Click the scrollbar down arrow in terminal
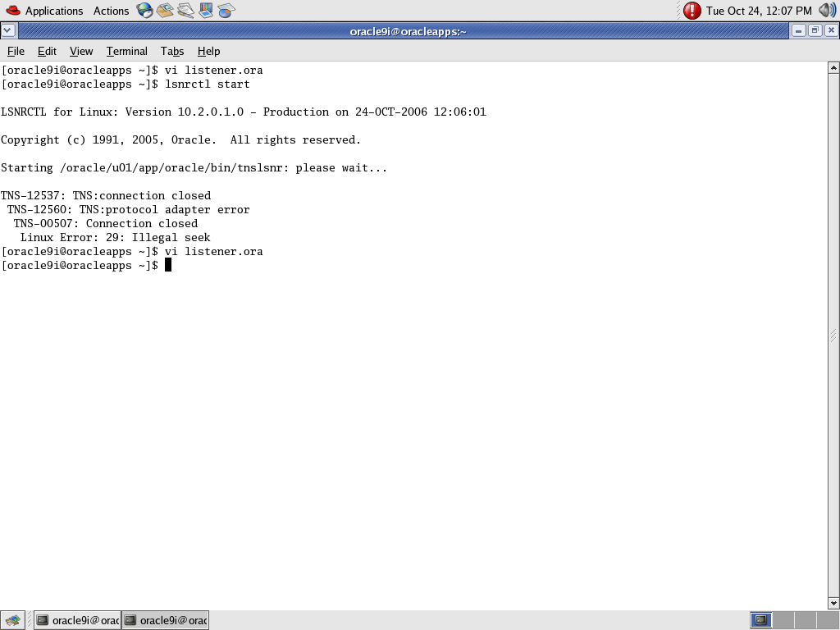This screenshot has height=630, width=840. [833, 604]
